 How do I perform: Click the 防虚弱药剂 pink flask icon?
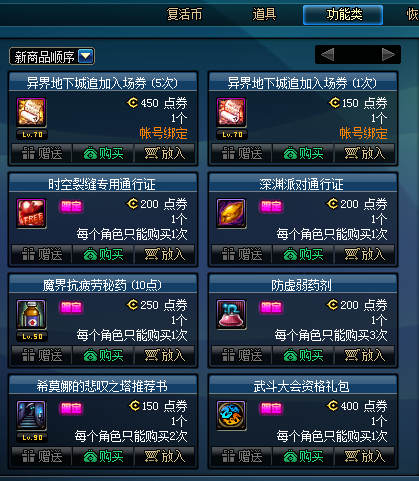tap(231, 314)
